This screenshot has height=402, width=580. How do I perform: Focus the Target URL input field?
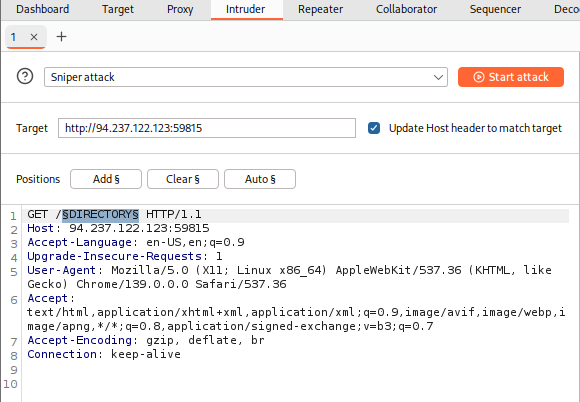207,128
